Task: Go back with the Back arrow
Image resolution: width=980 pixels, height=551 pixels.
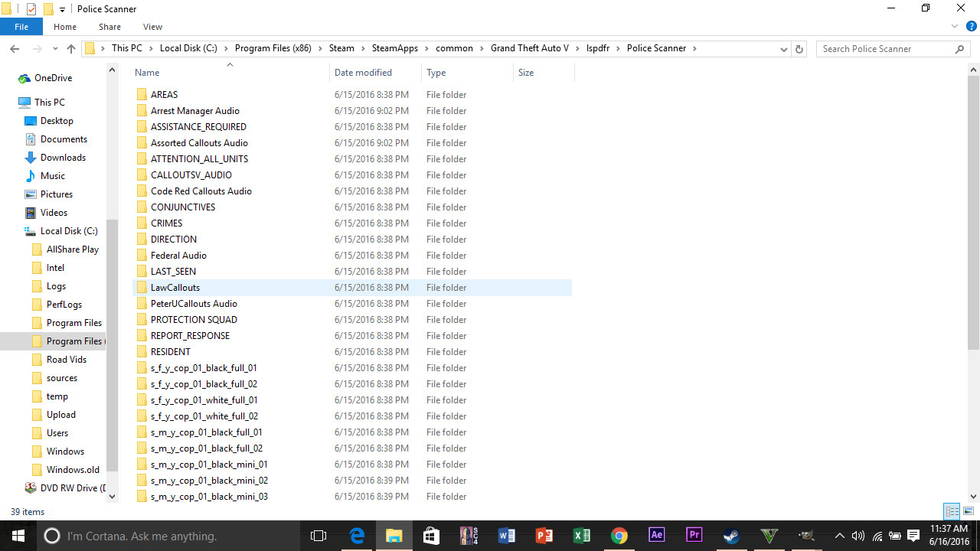Action: (x=15, y=48)
